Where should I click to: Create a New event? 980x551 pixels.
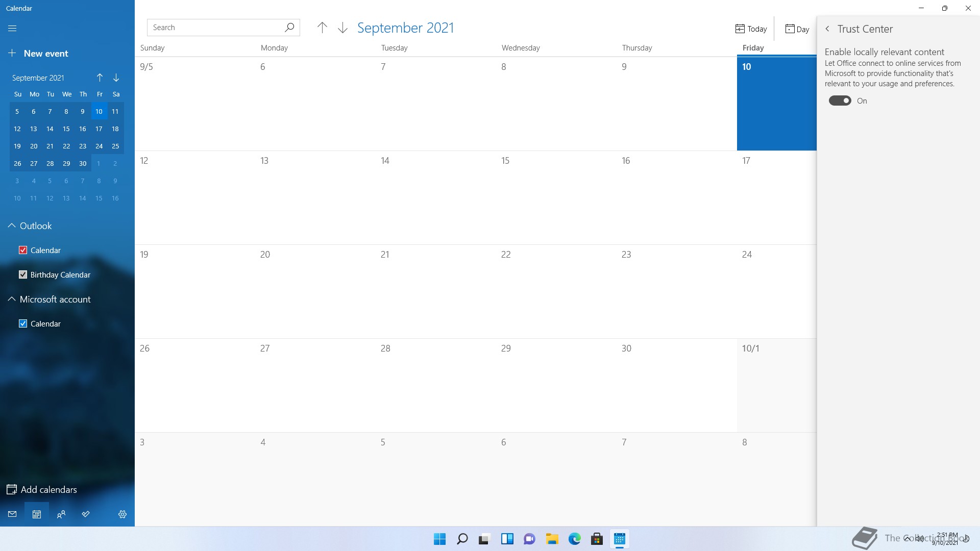click(x=39, y=54)
